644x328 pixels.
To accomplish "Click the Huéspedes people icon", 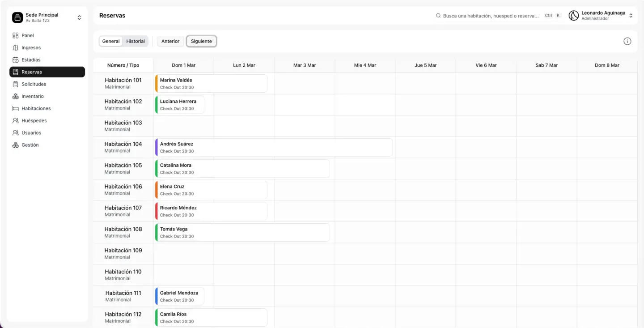I will point(16,120).
